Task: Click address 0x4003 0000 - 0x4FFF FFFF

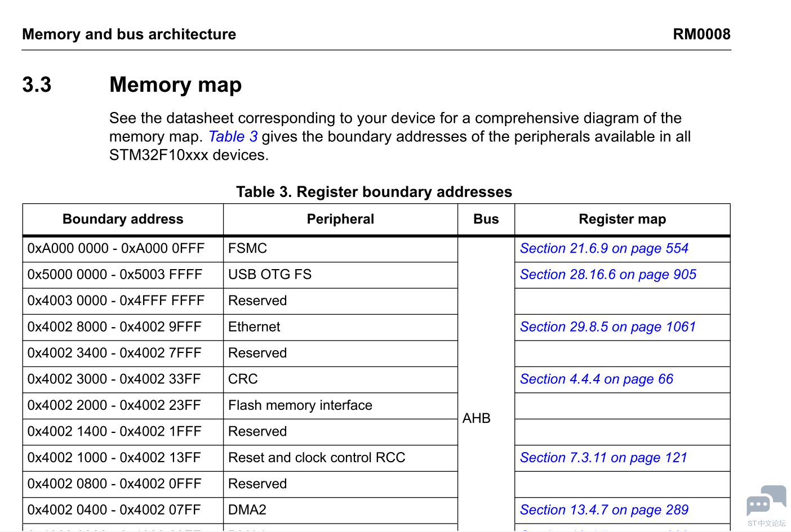Action: pos(116,301)
